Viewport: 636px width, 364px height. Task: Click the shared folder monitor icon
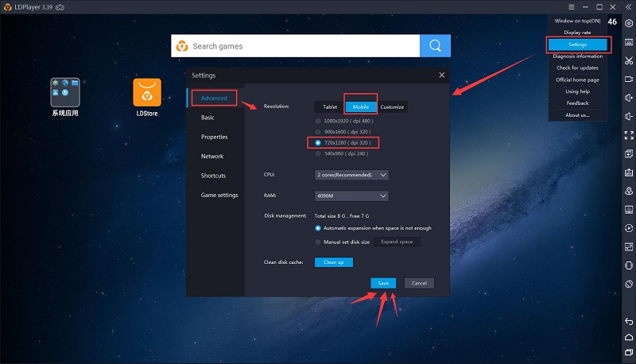point(629,210)
